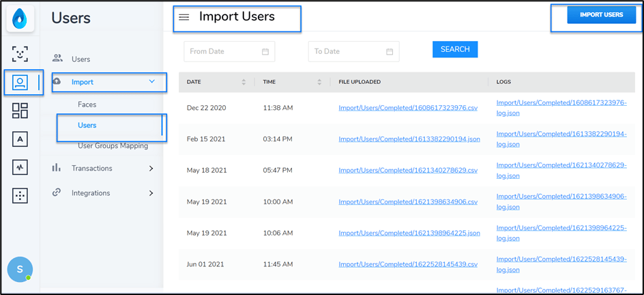Click the LOGS column header
The height and width of the screenshot is (295, 644).
[503, 82]
